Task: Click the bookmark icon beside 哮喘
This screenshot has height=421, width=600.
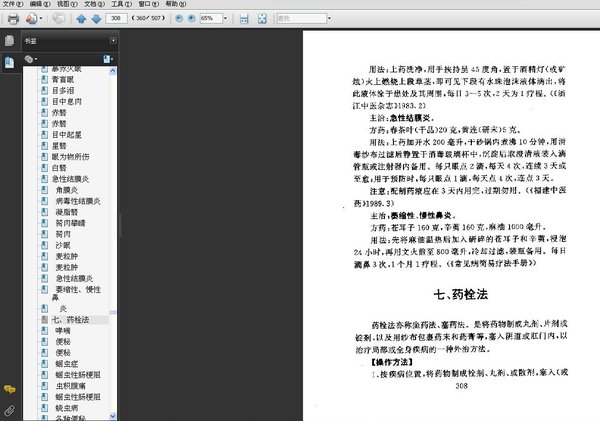Action: pos(44,331)
